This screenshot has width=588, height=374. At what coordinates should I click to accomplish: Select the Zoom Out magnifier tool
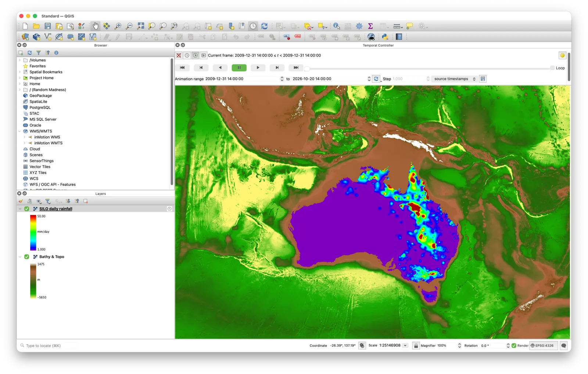(129, 26)
